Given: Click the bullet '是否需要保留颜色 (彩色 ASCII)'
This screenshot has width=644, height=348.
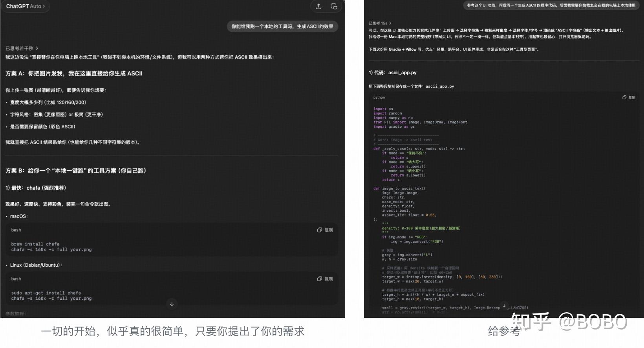Looking at the screenshot, I should tap(42, 127).
